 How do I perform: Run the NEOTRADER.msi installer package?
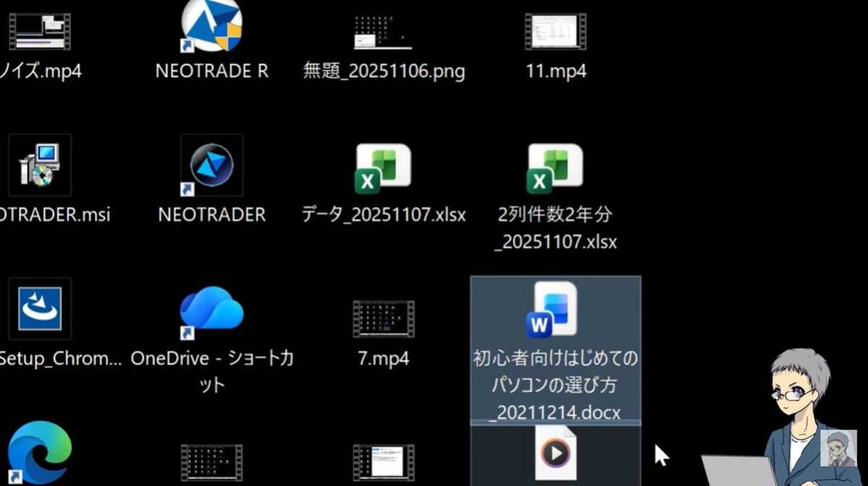tap(40, 165)
